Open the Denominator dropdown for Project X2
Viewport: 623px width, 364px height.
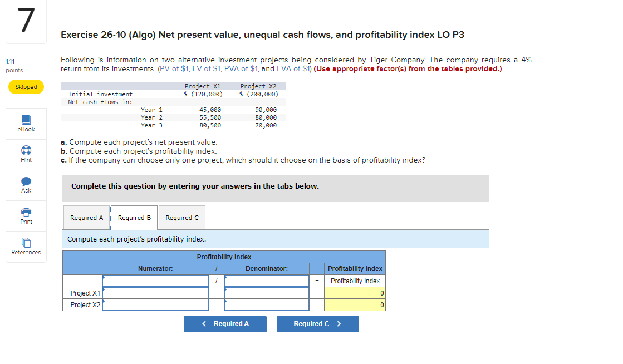[266, 304]
